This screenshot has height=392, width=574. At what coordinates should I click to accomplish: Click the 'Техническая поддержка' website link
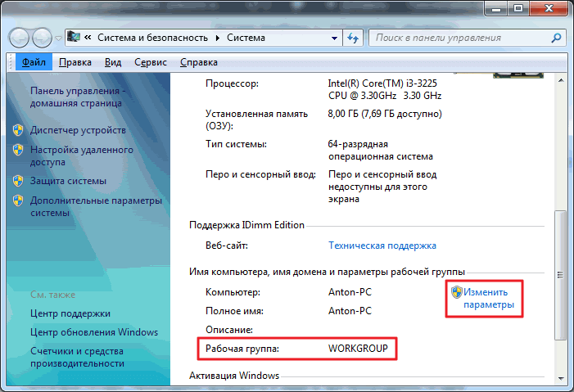coord(382,246)
